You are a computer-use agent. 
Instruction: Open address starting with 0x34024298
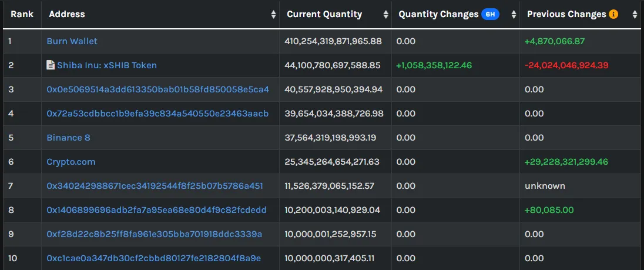pyautogui.click(x=155, y=186)
